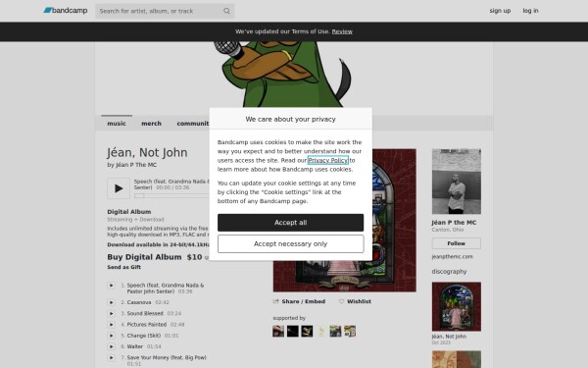Switch to the community tab

tap(193, 124)
